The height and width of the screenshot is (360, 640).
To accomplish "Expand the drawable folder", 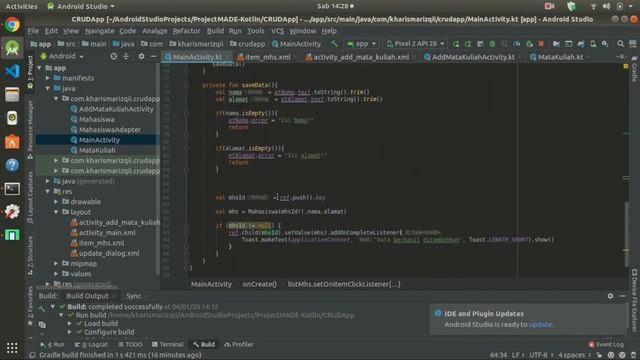I will (56, 202).
